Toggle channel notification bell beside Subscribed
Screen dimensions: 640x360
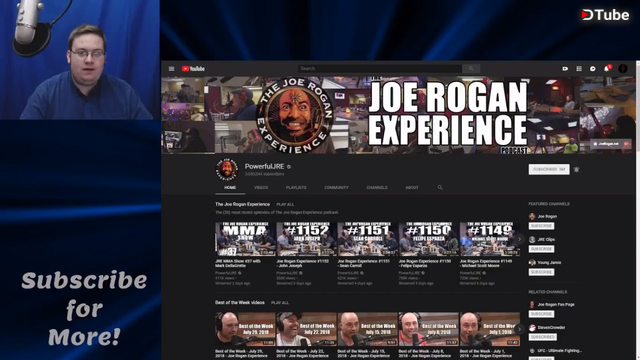[x=576, y=169]
